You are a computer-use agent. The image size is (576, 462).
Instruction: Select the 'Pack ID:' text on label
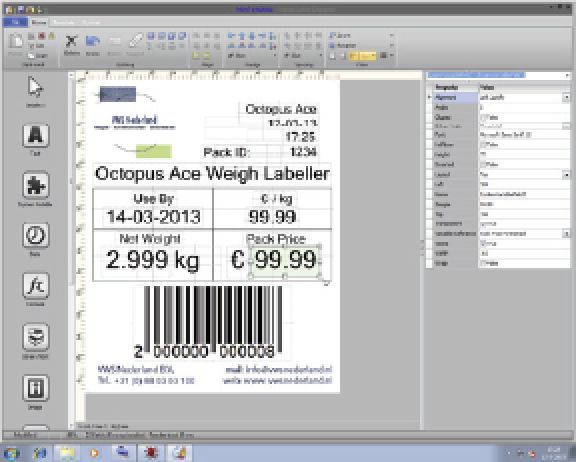[226, 152]
